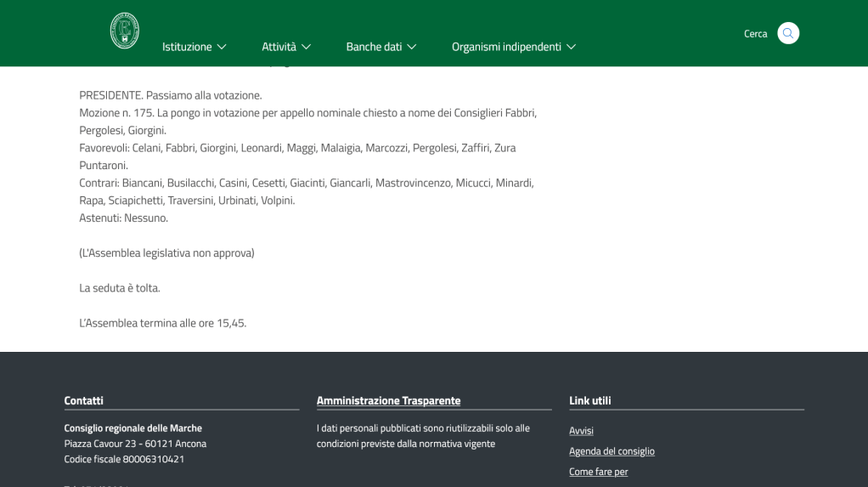This screenshot has width=868, height=487.
Task: Expand the Banche dati chevron arrow
Action: (x=412, y=47)
